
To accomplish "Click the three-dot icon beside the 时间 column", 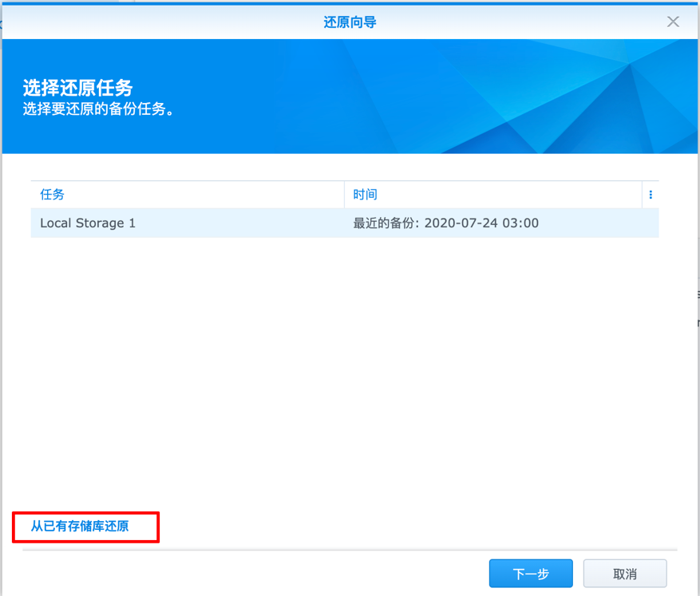I will click(651, 195).
